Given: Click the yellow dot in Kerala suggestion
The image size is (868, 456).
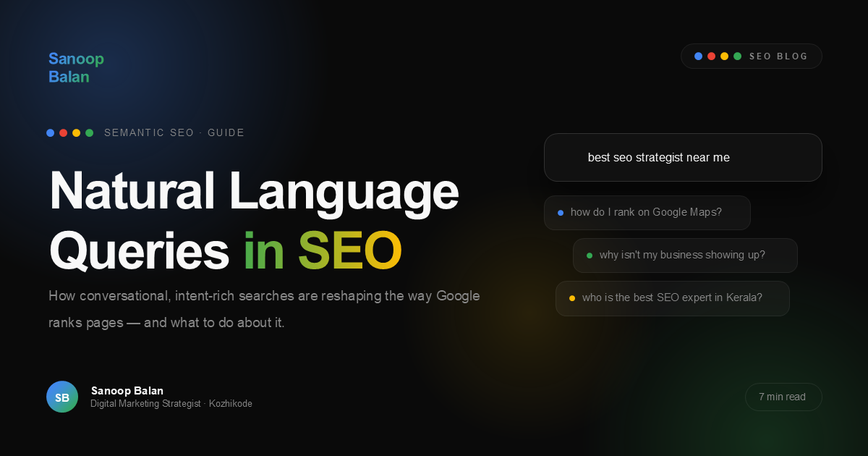Looking at the screenshot, I should (572, 298).
